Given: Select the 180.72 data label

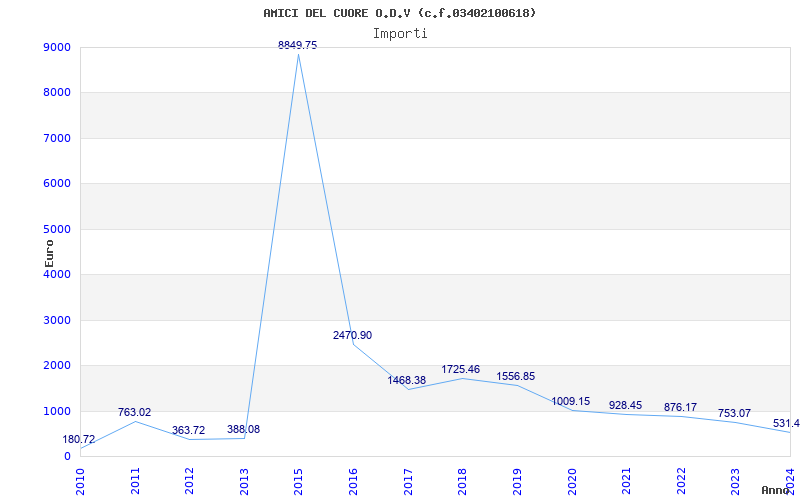Looking at the screenshot, I should click(x=79, y=440).
